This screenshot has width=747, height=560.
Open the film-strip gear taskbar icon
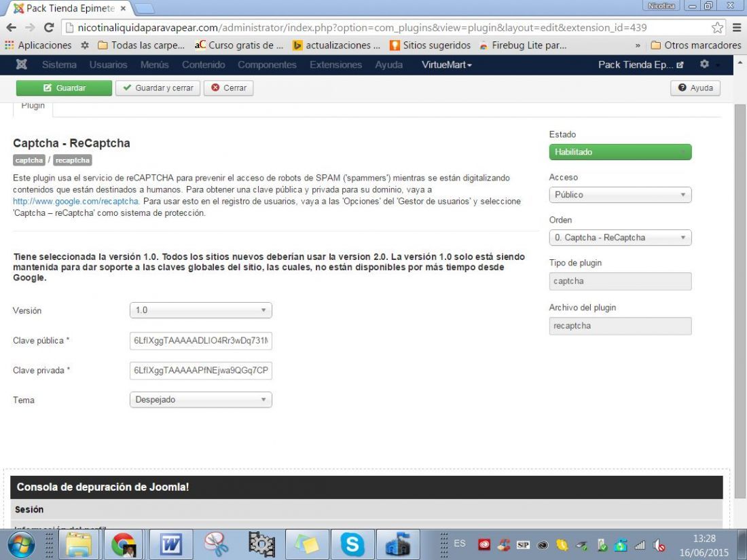pos(261,545)
